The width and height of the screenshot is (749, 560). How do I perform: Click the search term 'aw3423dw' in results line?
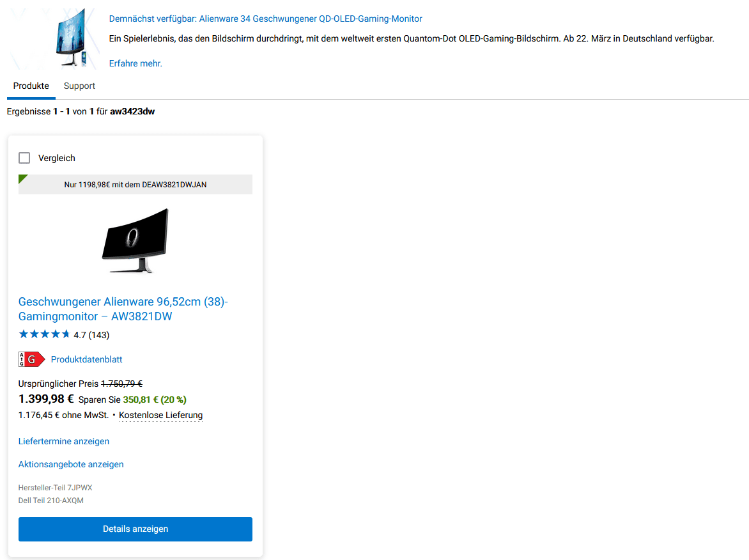132,111
